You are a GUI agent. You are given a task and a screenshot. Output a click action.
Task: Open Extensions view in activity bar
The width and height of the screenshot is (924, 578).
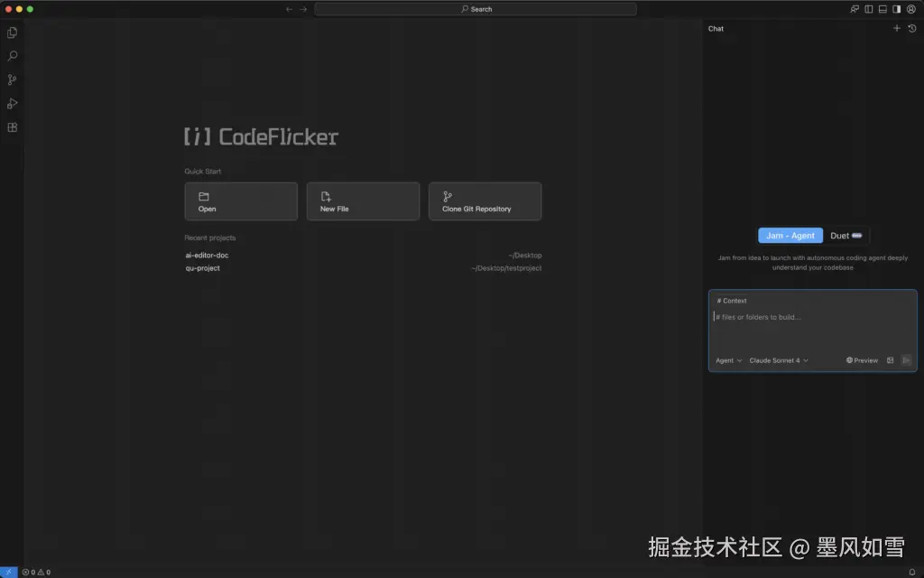12,127
